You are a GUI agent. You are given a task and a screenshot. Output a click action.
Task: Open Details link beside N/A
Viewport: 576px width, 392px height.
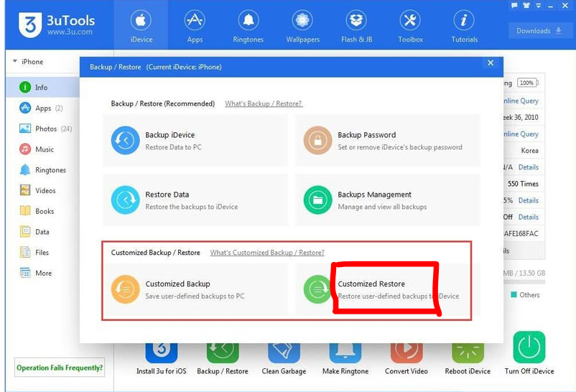[x=529, y=167]
